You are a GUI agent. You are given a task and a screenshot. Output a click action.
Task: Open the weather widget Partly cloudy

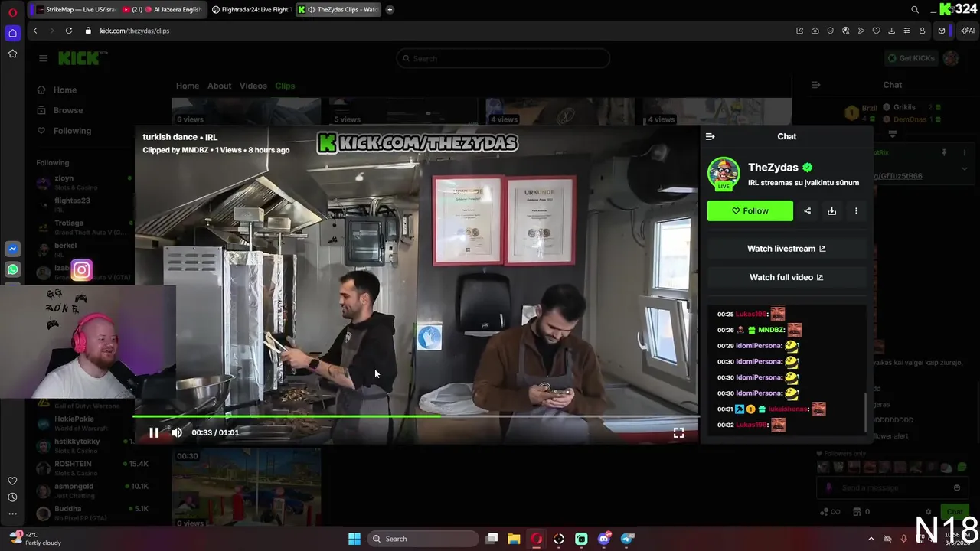coord(34,539)
